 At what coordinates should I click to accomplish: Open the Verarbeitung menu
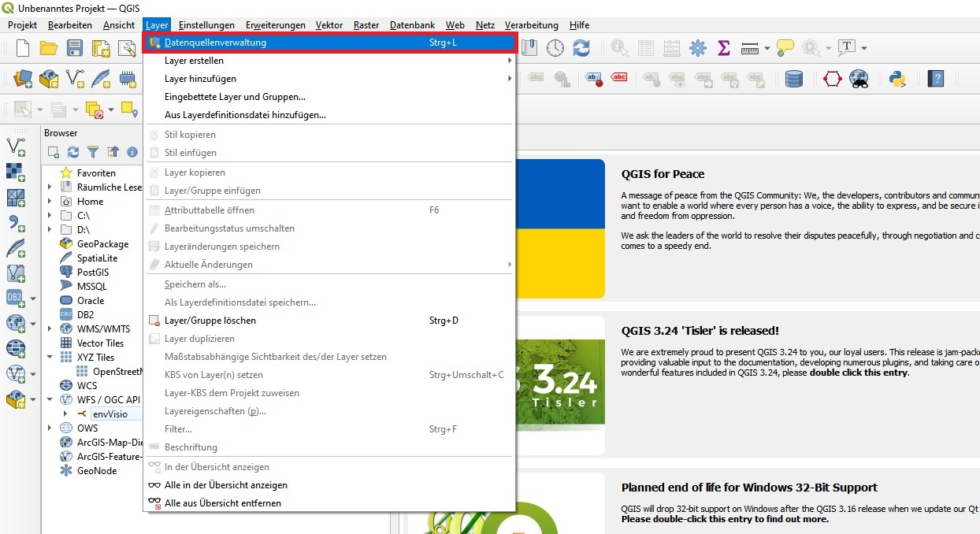531,25
